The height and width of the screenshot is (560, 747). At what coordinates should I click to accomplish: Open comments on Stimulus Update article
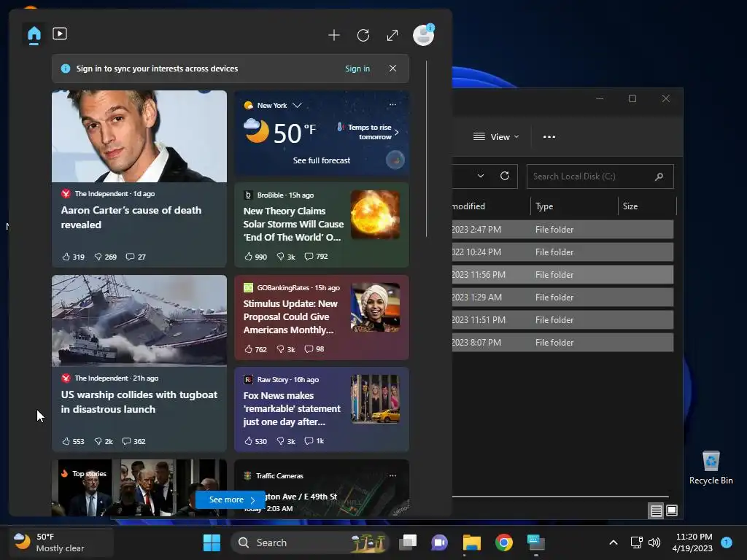click(x=314, y=349)
